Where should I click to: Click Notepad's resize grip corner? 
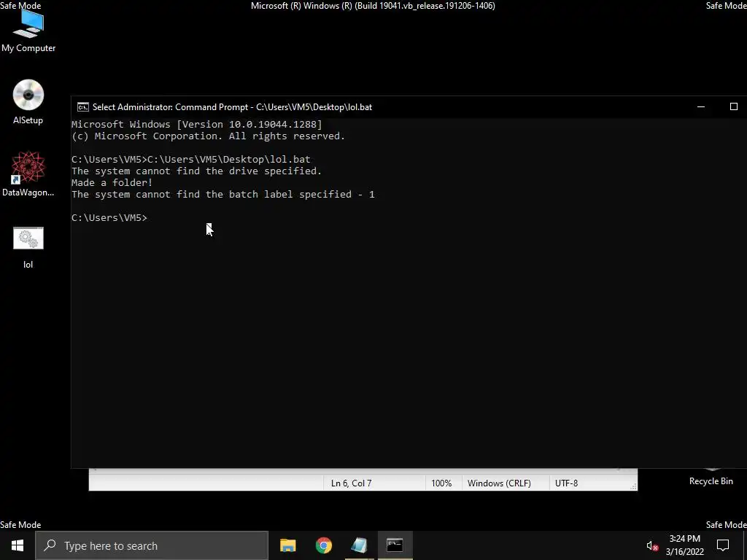tap(633, 486)
